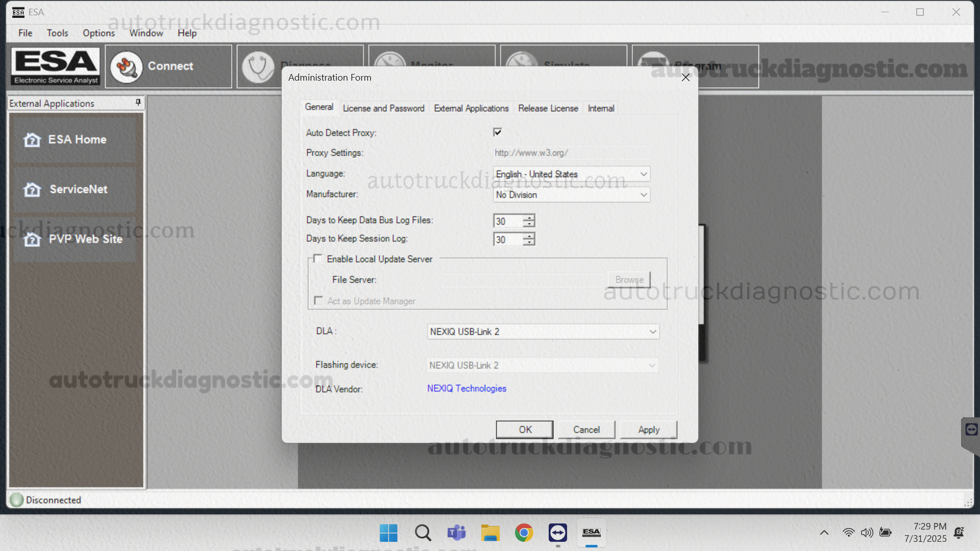Image resolution: width=980 pixels, height=551 pixels.
Task: Expand the DLA device dropdown
Action: pyautogui.click(x=652, y=332)
